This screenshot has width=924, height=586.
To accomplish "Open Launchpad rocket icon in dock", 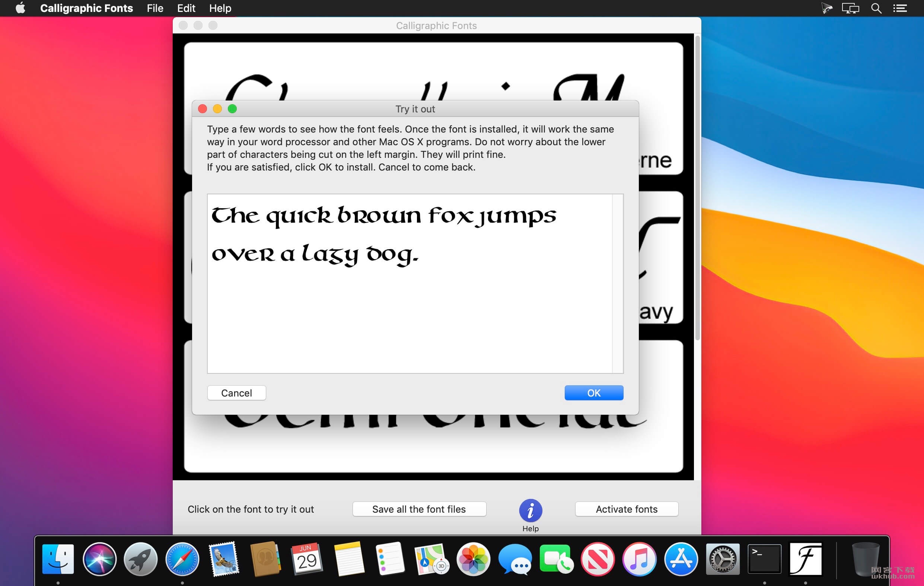I will 141,559.
